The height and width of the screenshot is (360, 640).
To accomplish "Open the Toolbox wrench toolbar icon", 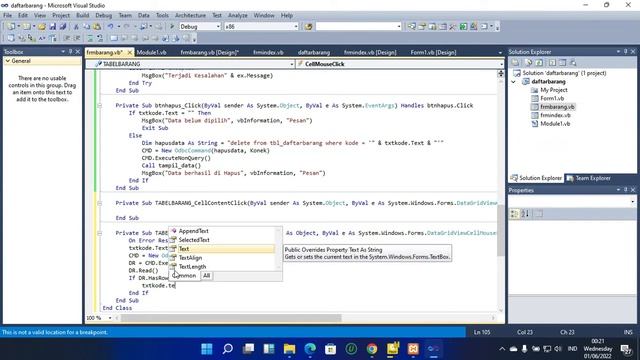I will (x=452, y=27).
